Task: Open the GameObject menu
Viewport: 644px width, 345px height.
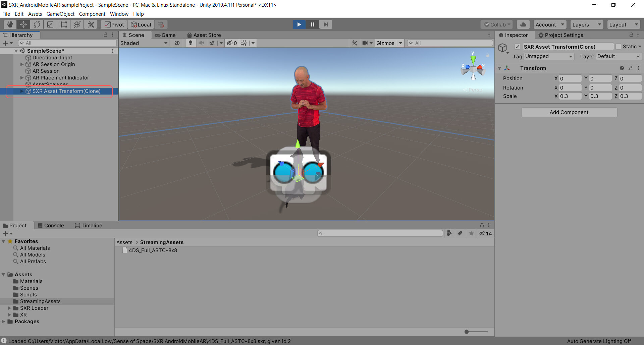Action: (x=60, y=14)
